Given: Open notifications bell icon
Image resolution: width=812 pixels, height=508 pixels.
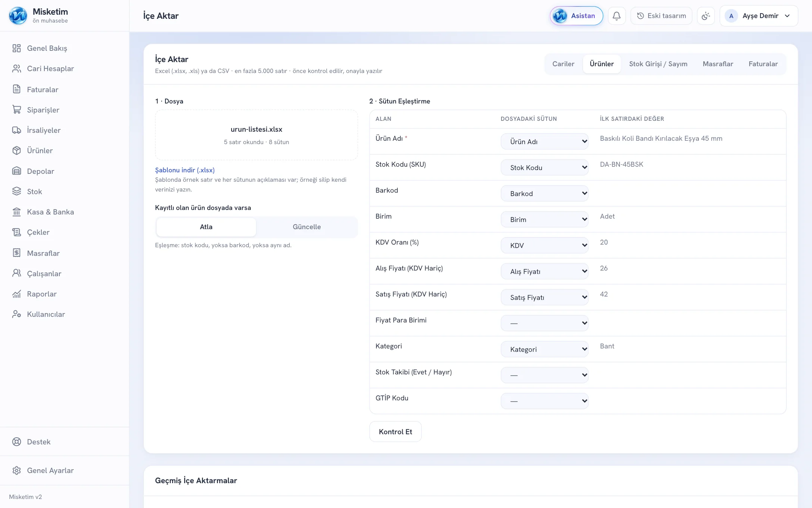Looking at the screenshot, I should tap(617, 16).
